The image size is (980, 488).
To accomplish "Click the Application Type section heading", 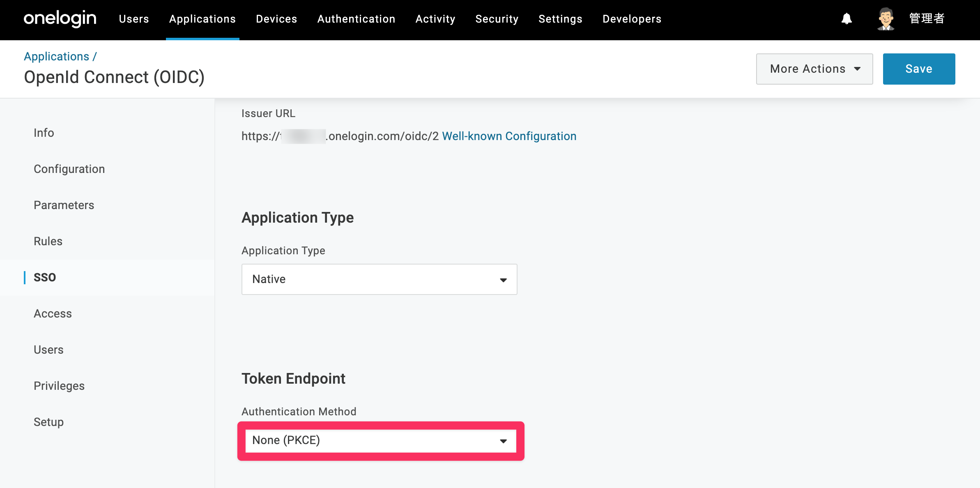I will click(x=297, y=217).
